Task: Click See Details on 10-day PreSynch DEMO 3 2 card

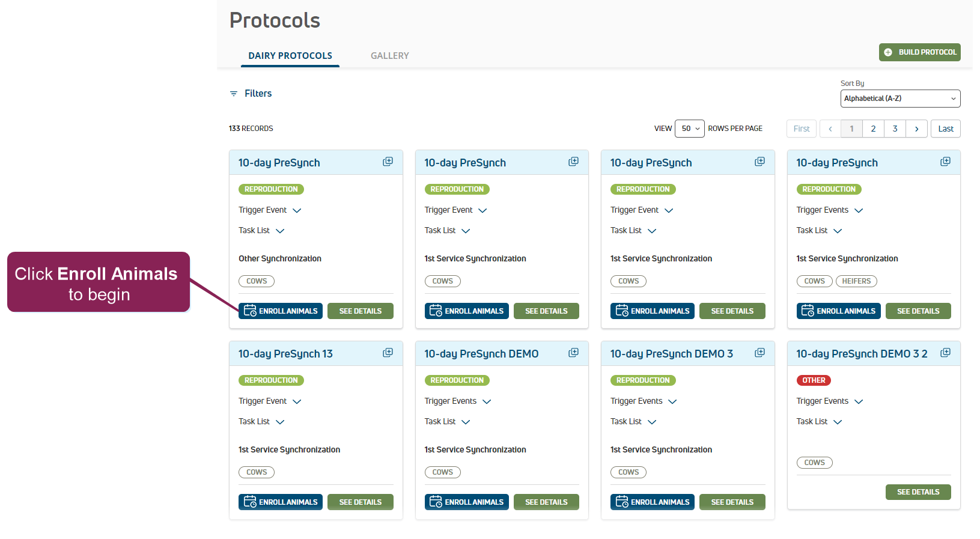Action: 918,492
